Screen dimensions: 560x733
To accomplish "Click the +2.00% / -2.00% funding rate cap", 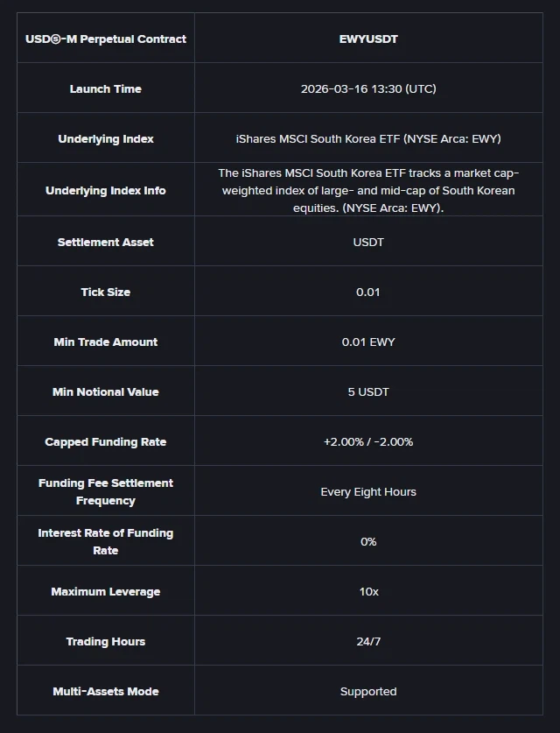I will 368,441.
